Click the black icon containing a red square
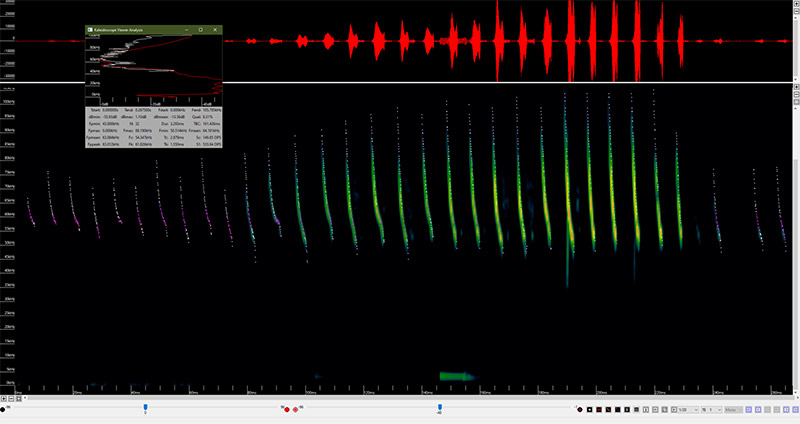Image resolution: width=800 pixels, height=424 pixels. (x=598, y=410)
